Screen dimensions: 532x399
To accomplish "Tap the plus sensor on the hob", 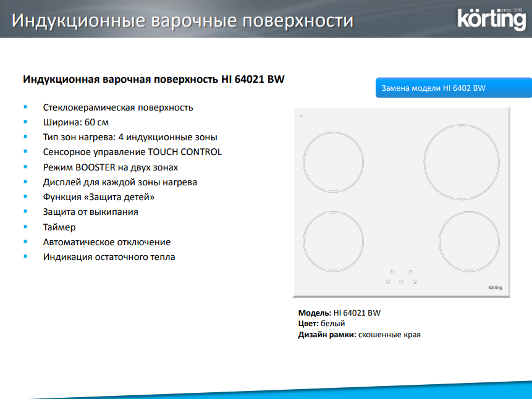I will coord(405,276).
